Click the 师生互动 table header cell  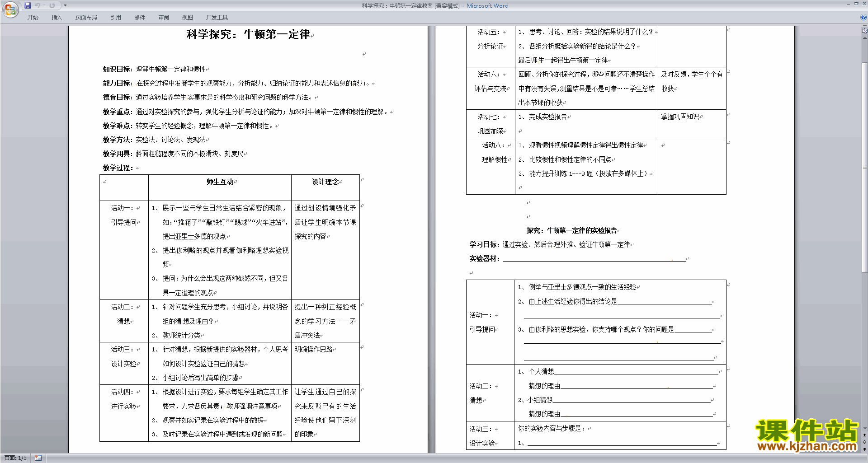pos(220,187)
